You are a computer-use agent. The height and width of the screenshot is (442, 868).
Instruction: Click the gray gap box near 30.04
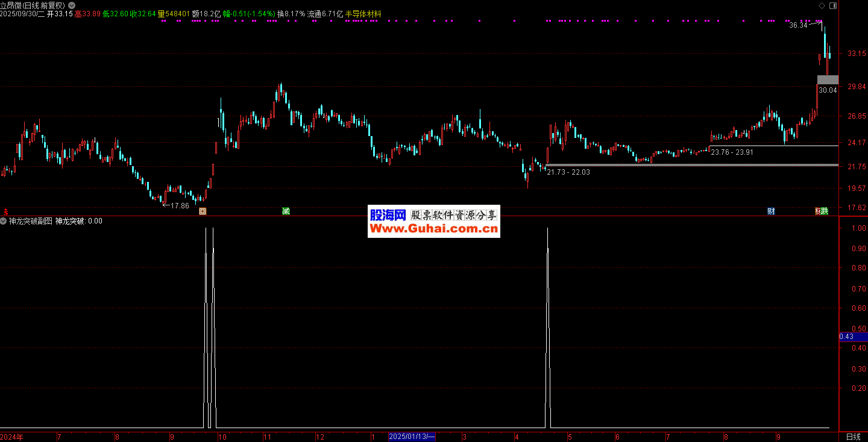tap(827, 79)
